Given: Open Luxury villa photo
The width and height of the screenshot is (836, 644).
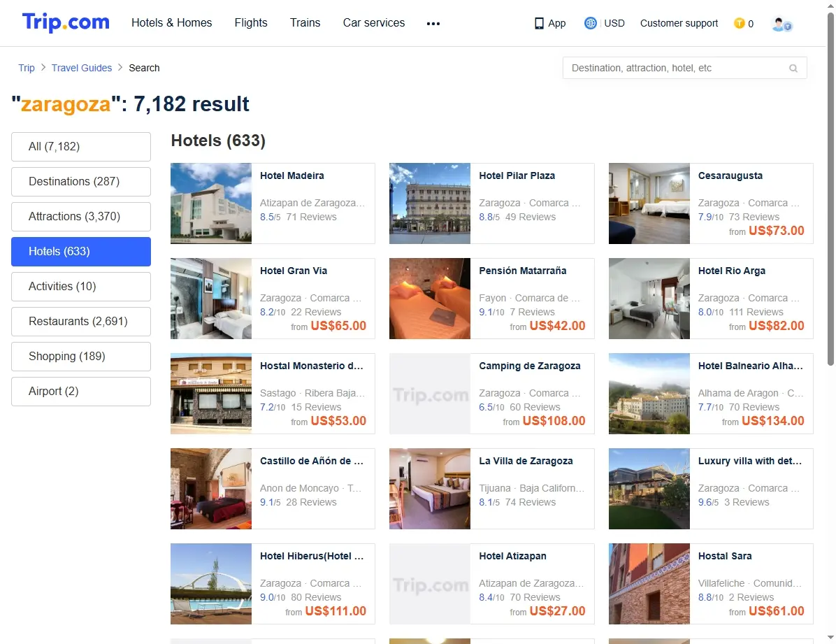Looking at the screenshot, I should (x=649, y=489).
